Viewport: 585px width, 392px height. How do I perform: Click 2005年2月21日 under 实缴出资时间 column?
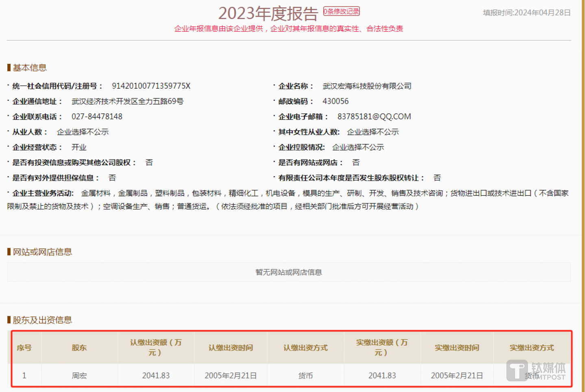click(457, 376)
